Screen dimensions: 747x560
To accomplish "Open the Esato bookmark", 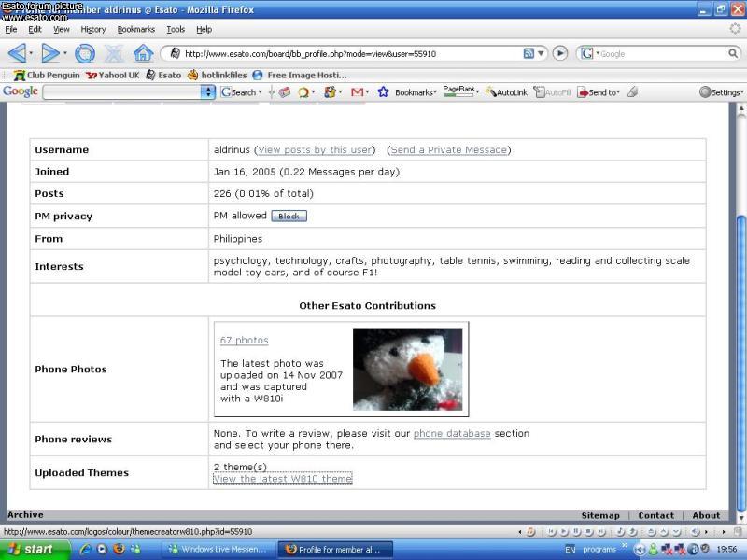I will 163,75.
